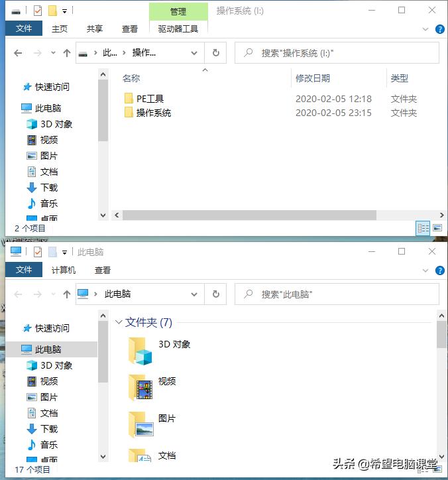
Task: Open recent locations dropdown in 操作系统 window
Action: pos(53,53)
